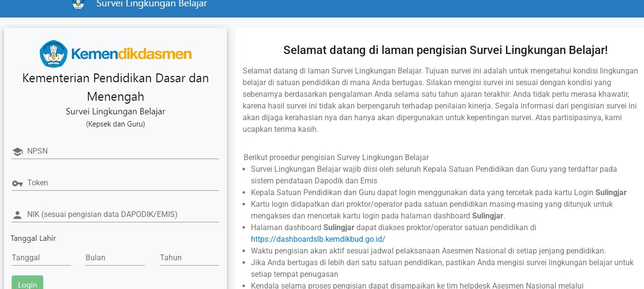Focus the NIK (sesuai pengisian data DAPODIK/EMIS) field
This screenshot has width=644, height=289.
[115, 215]
